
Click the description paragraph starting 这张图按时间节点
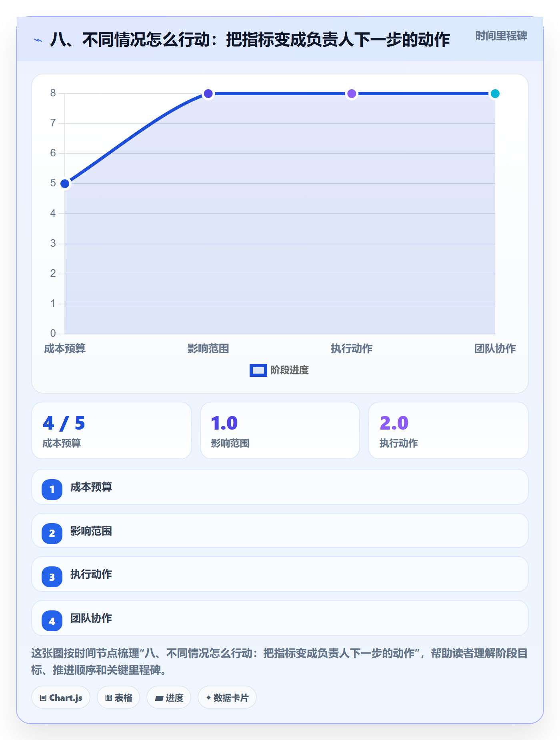click(280, 662)
